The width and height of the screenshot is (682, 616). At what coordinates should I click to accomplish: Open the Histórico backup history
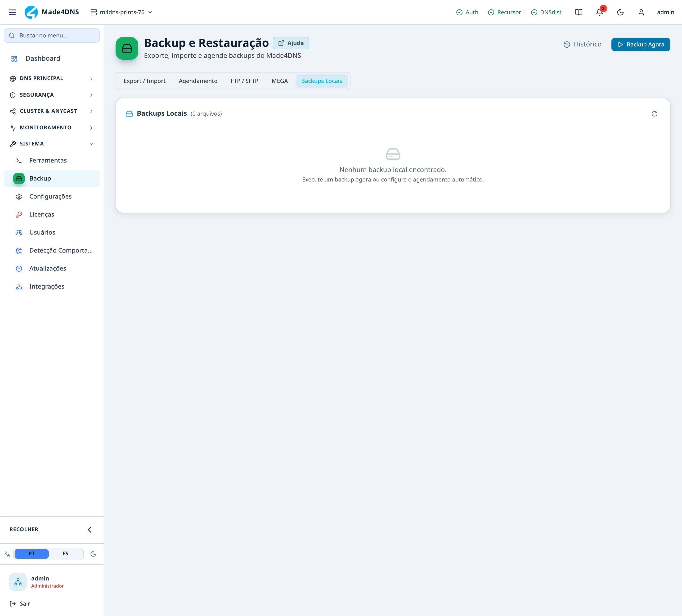[582, 44]
